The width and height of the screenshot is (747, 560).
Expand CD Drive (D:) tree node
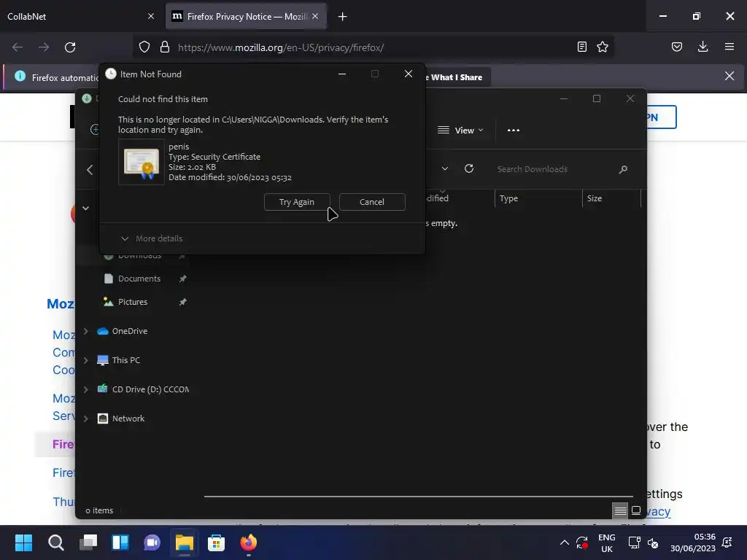tap(86, 389)
